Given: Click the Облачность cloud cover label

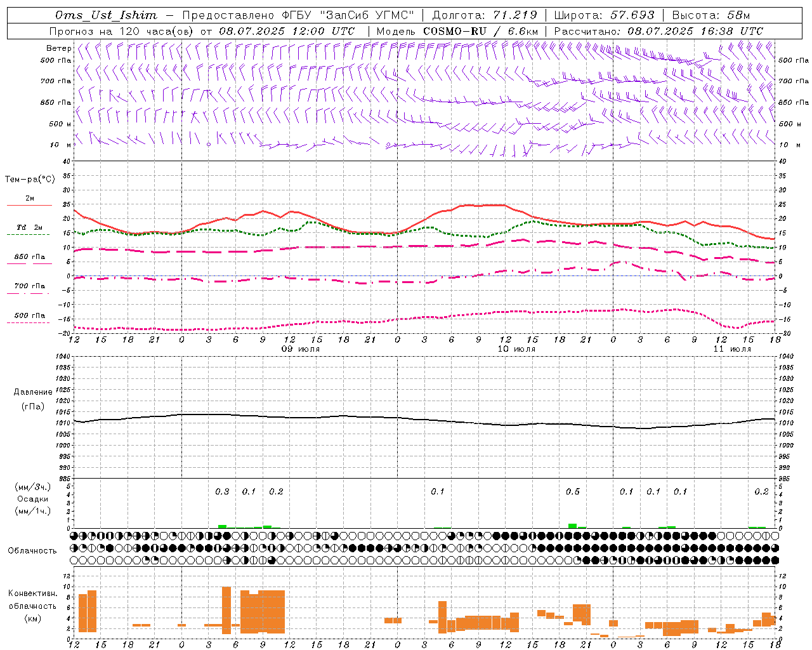Looking at the screenshot, I should (x=32, y=551).
